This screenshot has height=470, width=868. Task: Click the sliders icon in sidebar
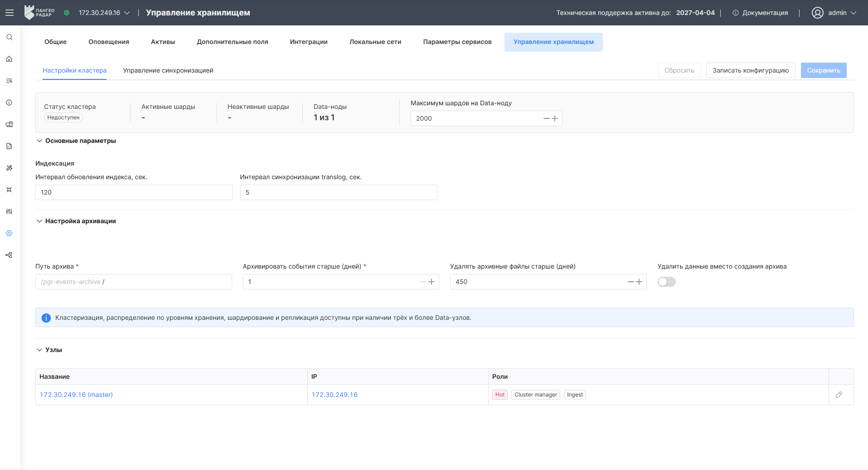coord(9,211)
